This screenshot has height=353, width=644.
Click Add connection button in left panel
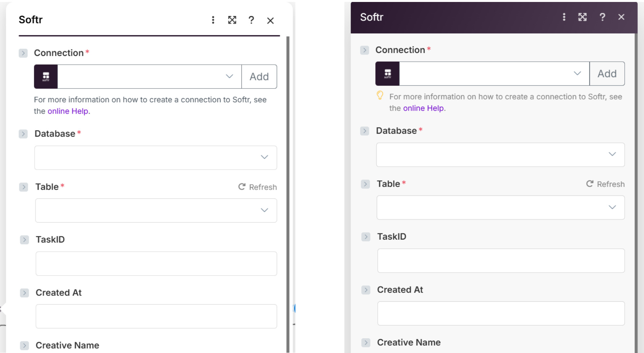259,76
